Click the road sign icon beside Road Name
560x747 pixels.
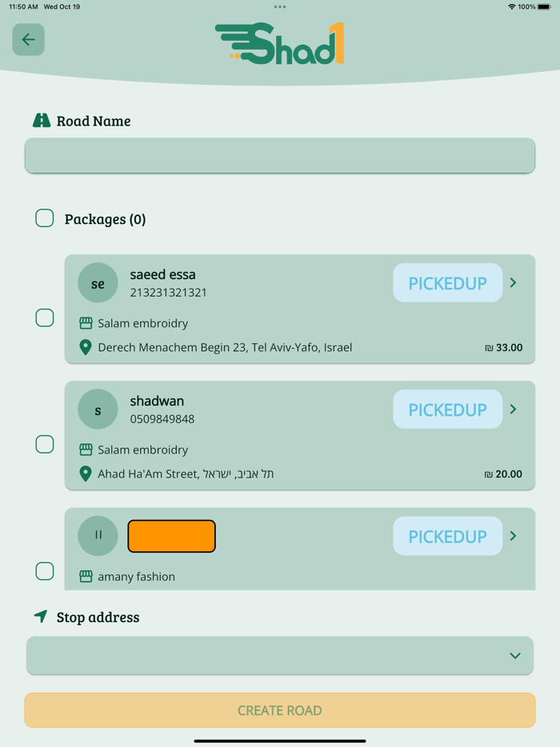[x=41, y=121]
